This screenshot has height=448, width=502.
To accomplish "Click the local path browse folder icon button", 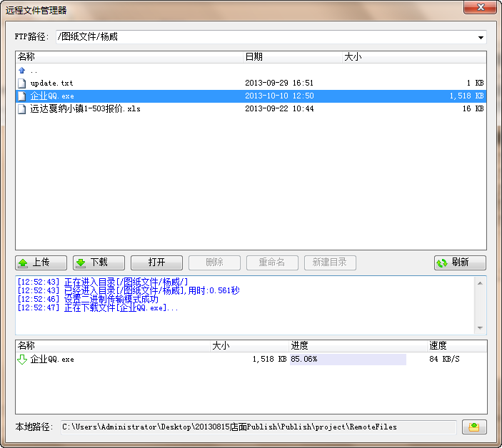I will (x=474, y=427).
